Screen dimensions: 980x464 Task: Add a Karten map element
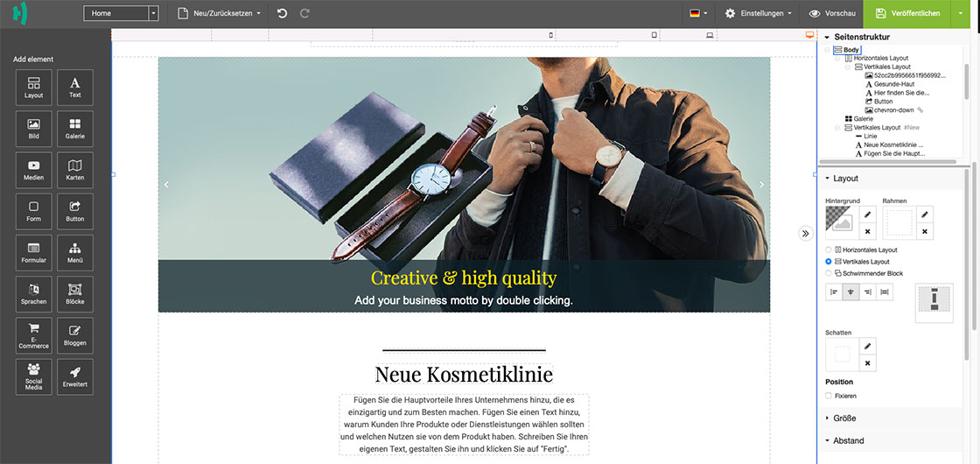pyautogui.click(x=75, y=170)
